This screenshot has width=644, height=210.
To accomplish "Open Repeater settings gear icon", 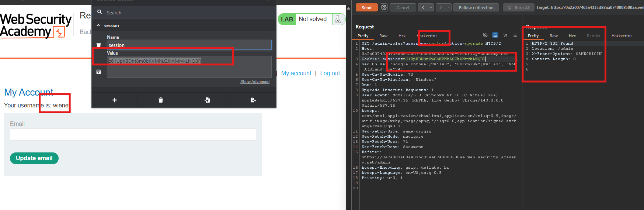I will point(384,7).
